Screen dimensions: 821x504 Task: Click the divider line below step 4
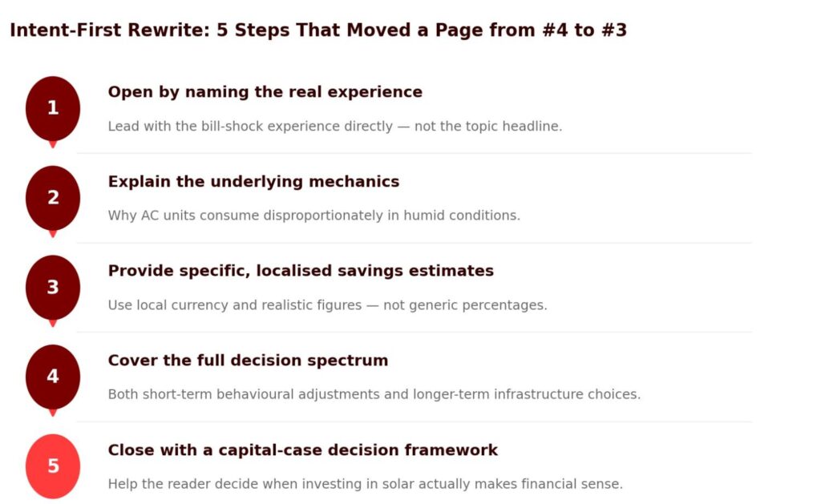coord(414,421)
